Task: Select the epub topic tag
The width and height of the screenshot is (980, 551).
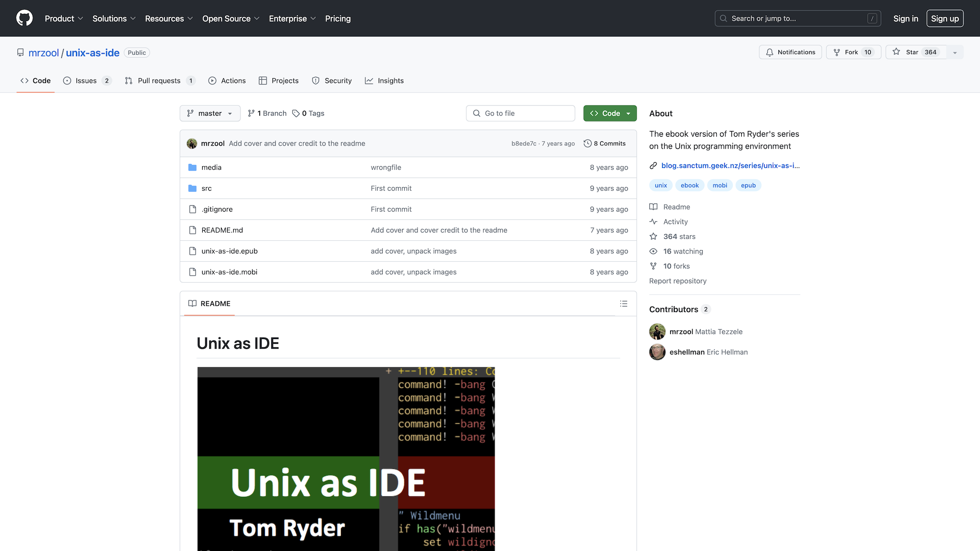Action: (748, 185)
